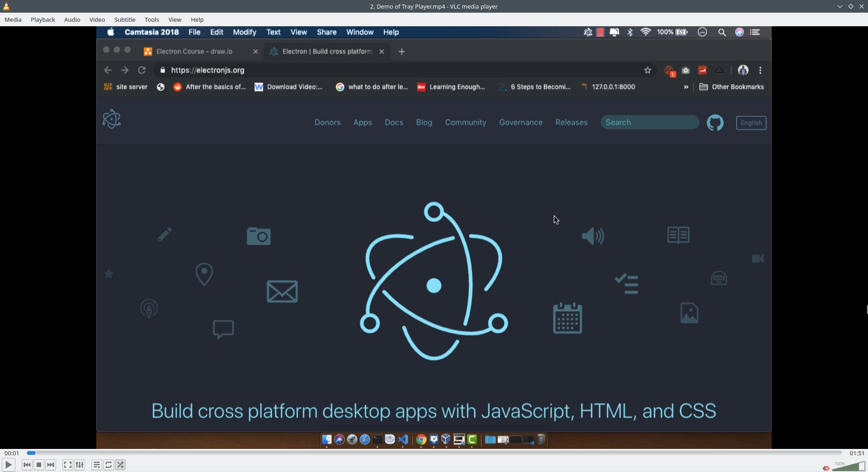Adjust the VLC volume slider
The image size is (868, 472).
click(x=848, y=466)
